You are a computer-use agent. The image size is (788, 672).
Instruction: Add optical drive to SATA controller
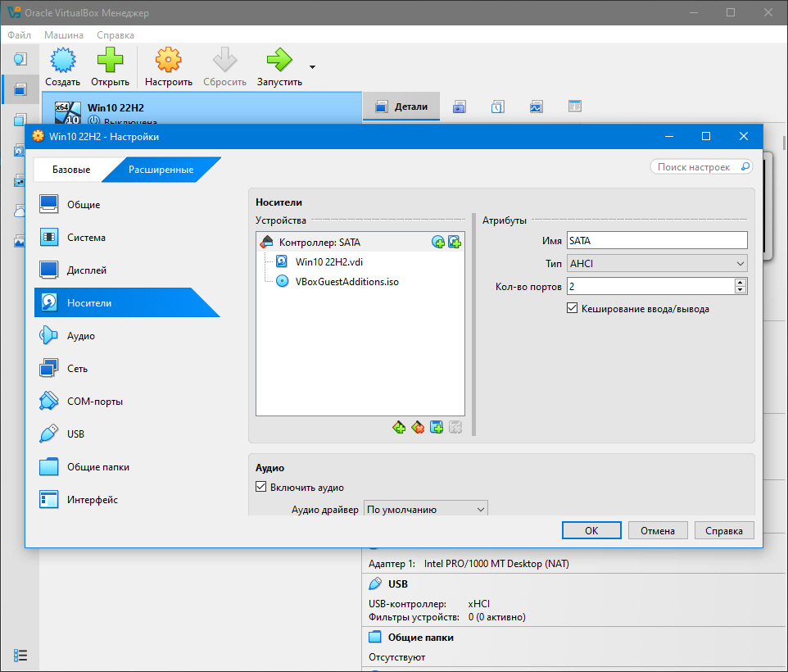[437, 243]
